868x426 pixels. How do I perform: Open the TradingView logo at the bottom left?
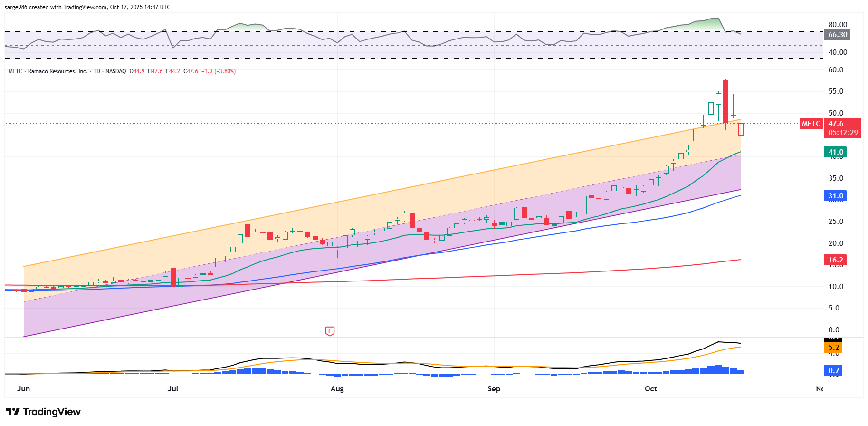pyautogui.click(x=43, y=412)
